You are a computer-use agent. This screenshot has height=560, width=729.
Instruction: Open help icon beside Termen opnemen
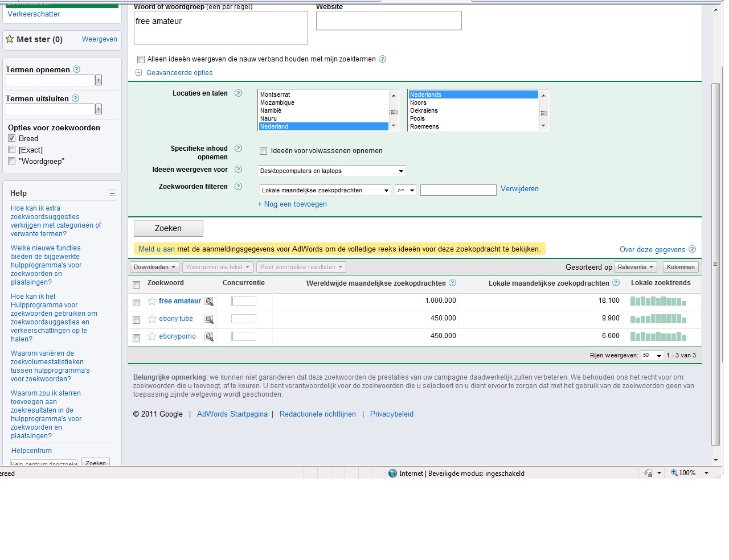[77, 69]
